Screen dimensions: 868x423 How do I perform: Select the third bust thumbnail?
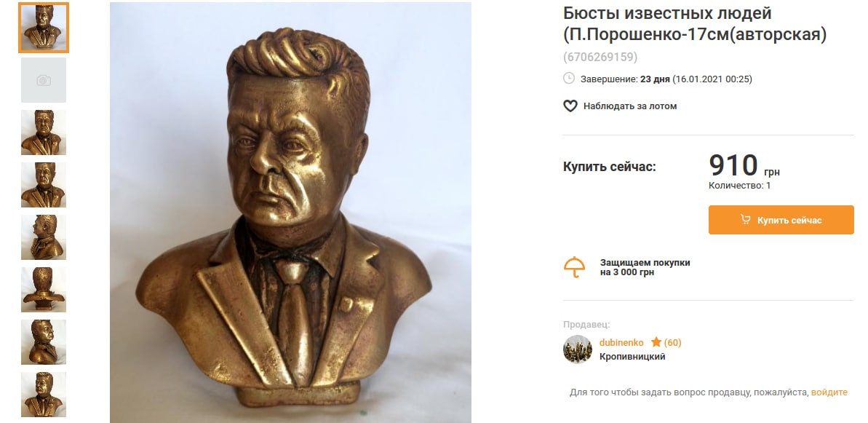[x=44, y=133]
